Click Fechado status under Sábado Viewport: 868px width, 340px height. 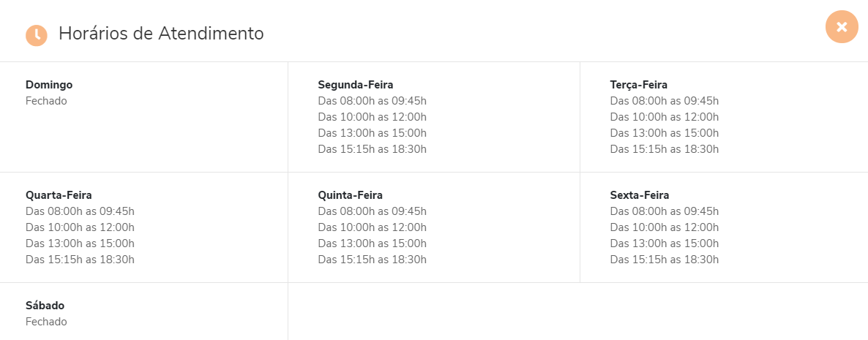47,322
